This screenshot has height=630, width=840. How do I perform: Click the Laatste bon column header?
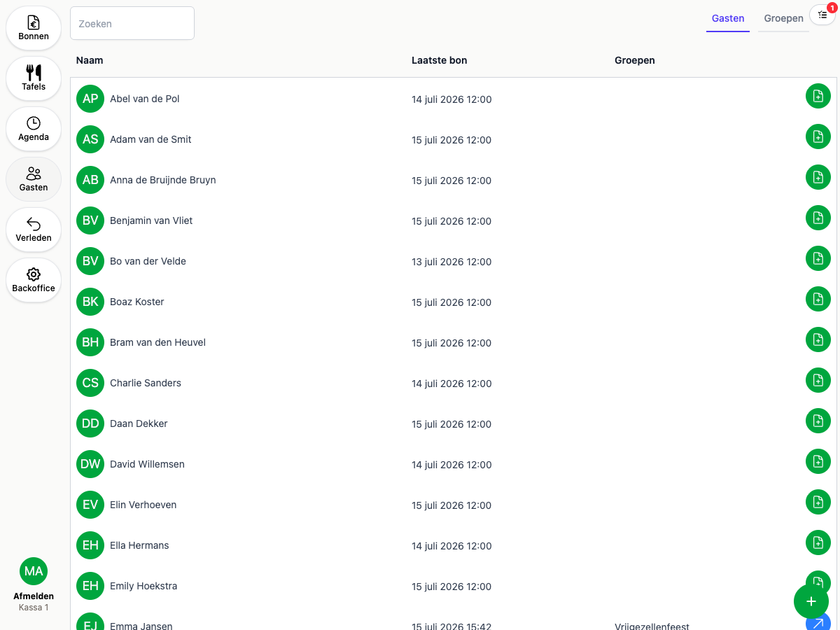pos(440,60)
